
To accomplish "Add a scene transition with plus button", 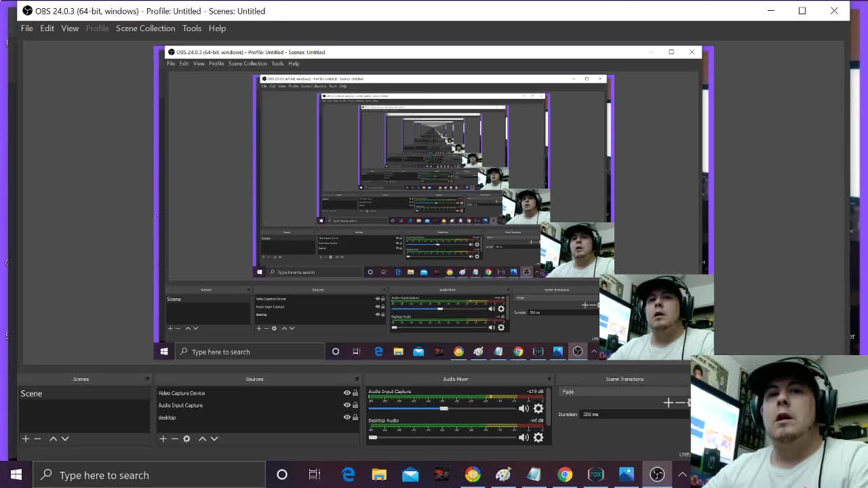I will point(668,403).
